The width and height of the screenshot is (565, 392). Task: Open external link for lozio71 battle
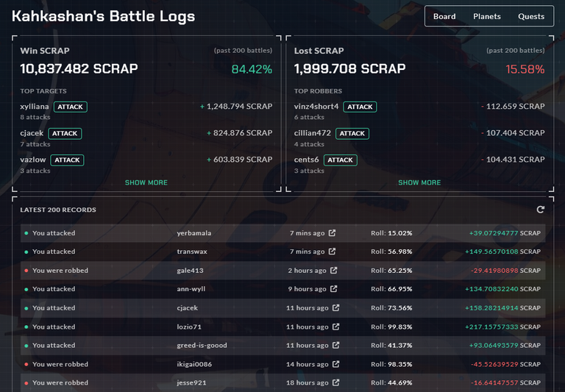pyautogui.click(x=335, y=327)
